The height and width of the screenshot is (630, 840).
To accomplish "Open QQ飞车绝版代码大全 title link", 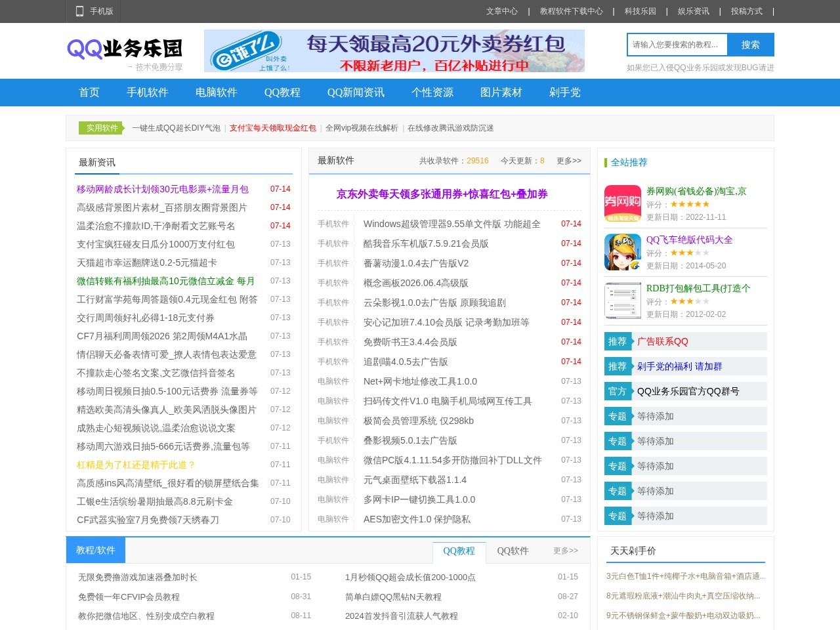I will click(x=690, y=240).
